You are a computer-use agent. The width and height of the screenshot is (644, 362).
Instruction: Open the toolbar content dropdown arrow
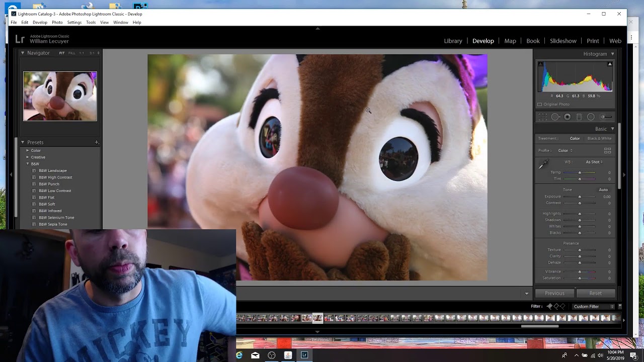[x=527, y=294]
